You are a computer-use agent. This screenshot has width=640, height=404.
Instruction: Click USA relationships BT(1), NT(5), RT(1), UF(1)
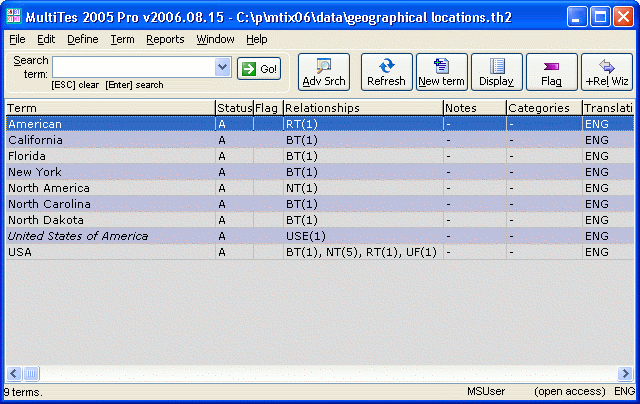pos(361,252)
